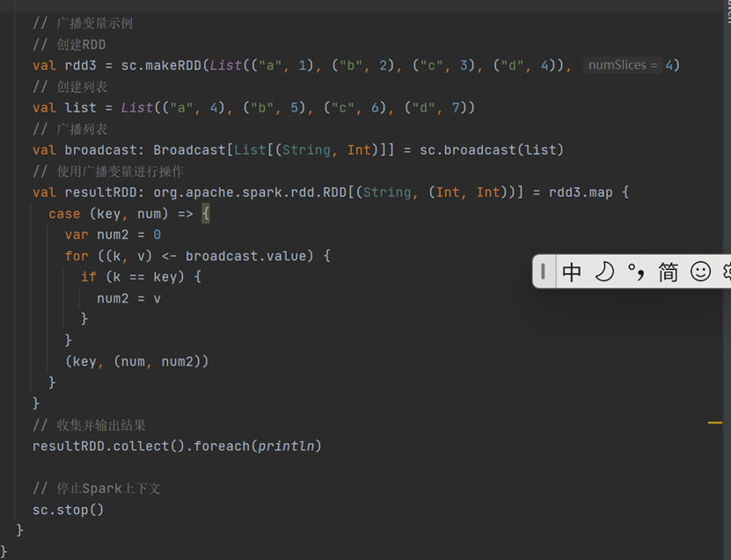This screenshot has width=731, height=560.
Task: Click sc.broadcast(list) expression
Action: coord(492,150)
